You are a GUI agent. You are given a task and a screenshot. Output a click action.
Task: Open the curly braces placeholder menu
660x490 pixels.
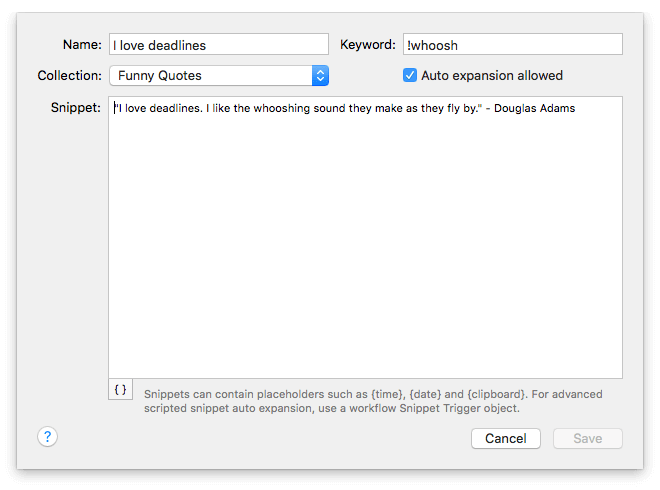[120, 390]
